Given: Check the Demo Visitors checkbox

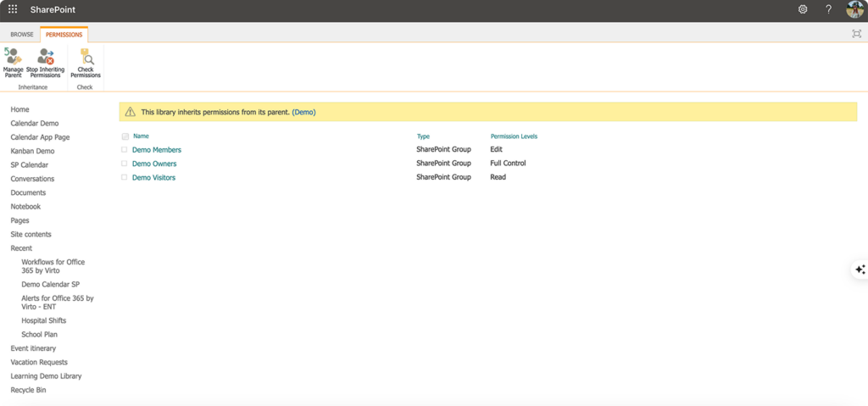Looking at the screenshot, I should point(125,177).
